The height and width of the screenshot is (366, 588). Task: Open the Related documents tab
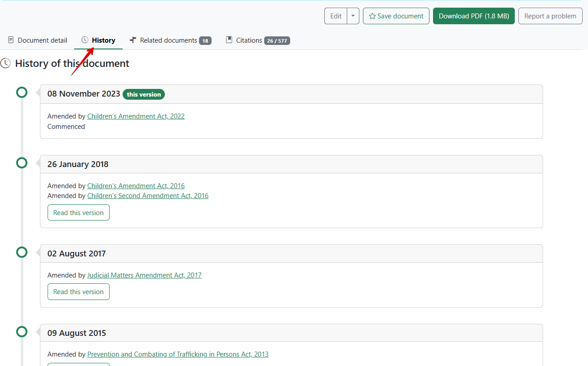(x=168, y=40)
